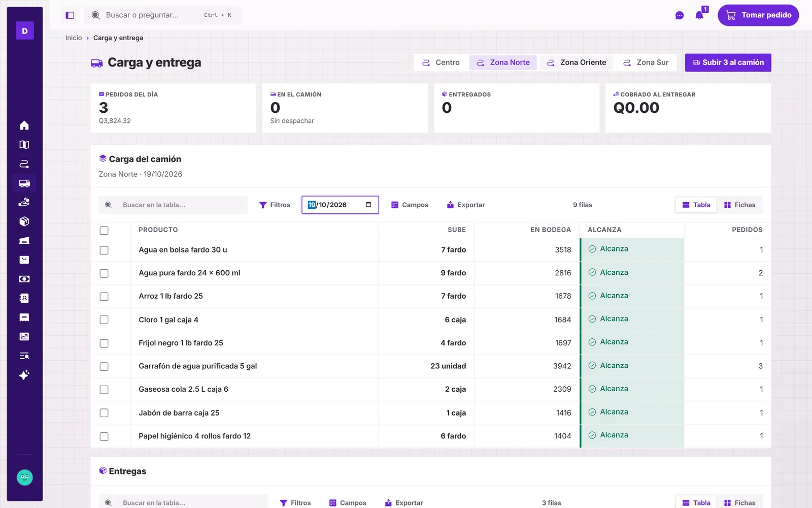
Task: Open the sparkle AI assistant icon
Action: click(24, 375)
